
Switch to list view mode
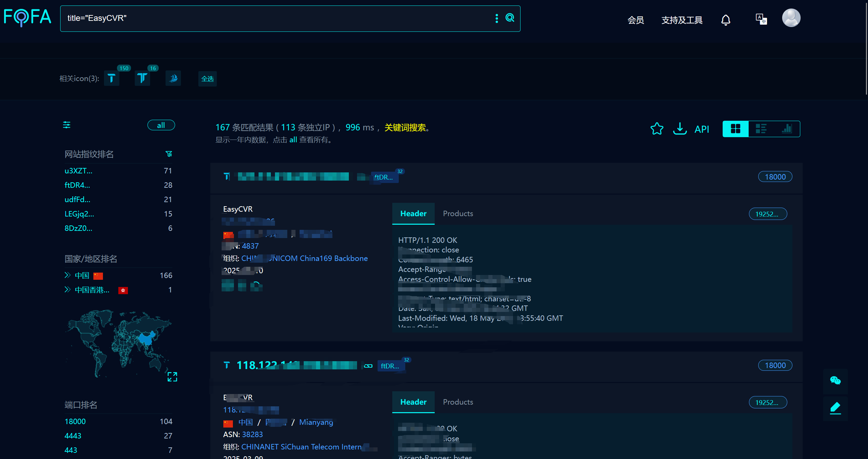[761, 129]
